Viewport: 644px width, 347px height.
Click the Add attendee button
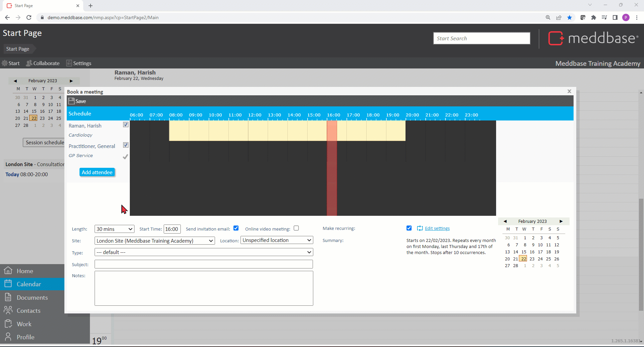(97, 172)
